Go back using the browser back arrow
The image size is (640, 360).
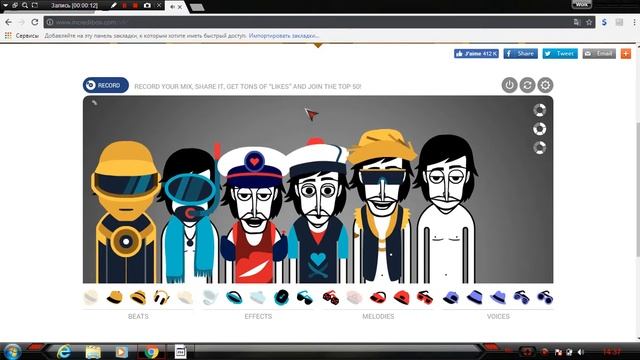9,22
